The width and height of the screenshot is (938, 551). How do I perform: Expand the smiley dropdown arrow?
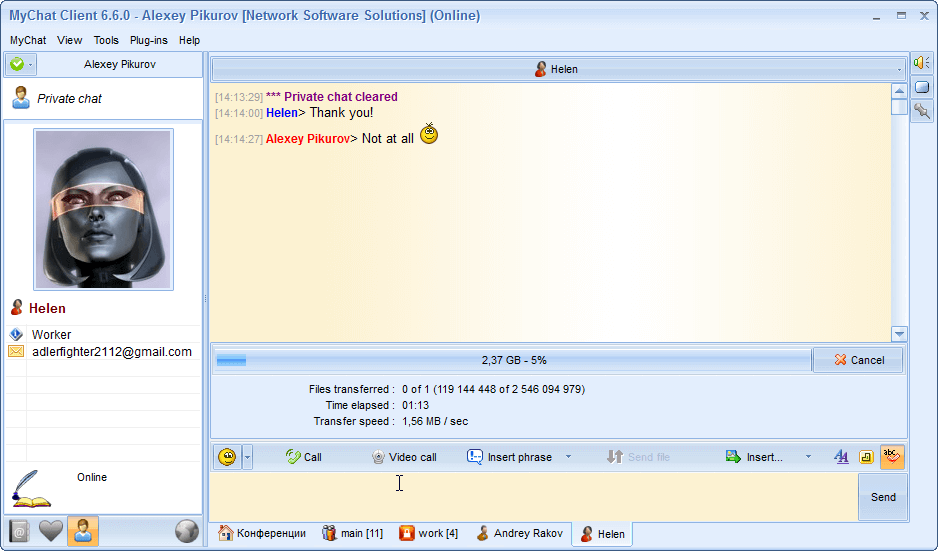point(247,457)
